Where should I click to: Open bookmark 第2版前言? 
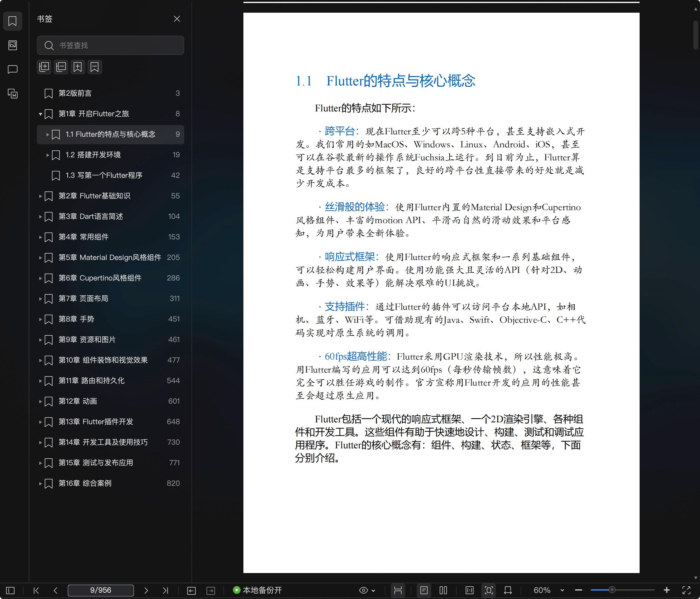(x=111, y=93)
